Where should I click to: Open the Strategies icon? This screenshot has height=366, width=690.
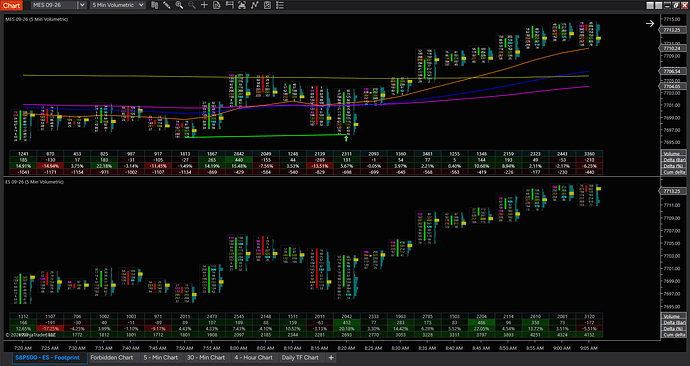pyautogui.click(x=267, y=5)
